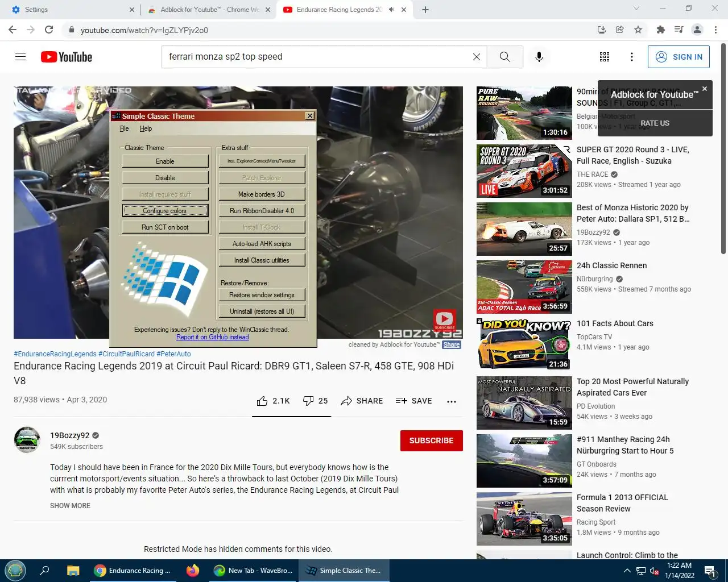Click Uninstall (restores all UI)

click(262, 311)
